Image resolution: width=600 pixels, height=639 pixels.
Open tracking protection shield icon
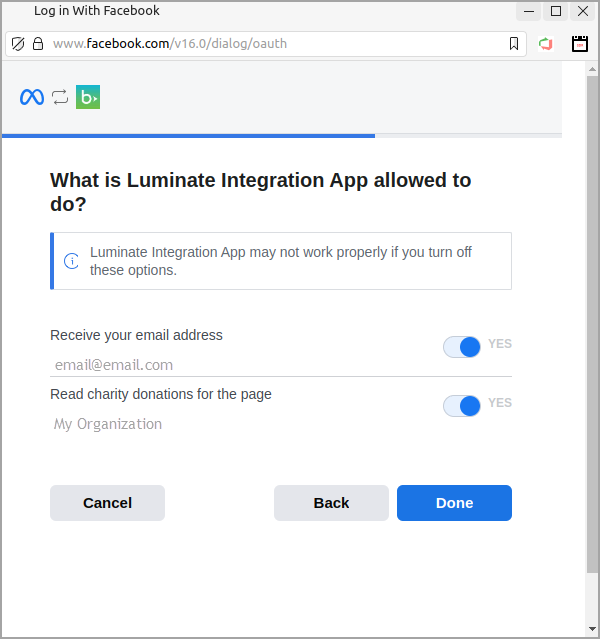point(18,44)
